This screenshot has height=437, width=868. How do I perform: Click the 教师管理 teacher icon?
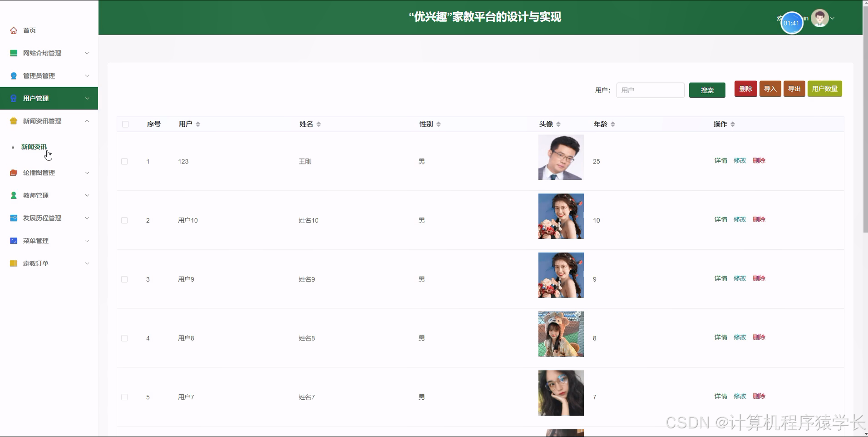pyautogui.click(x=13, y=195)
